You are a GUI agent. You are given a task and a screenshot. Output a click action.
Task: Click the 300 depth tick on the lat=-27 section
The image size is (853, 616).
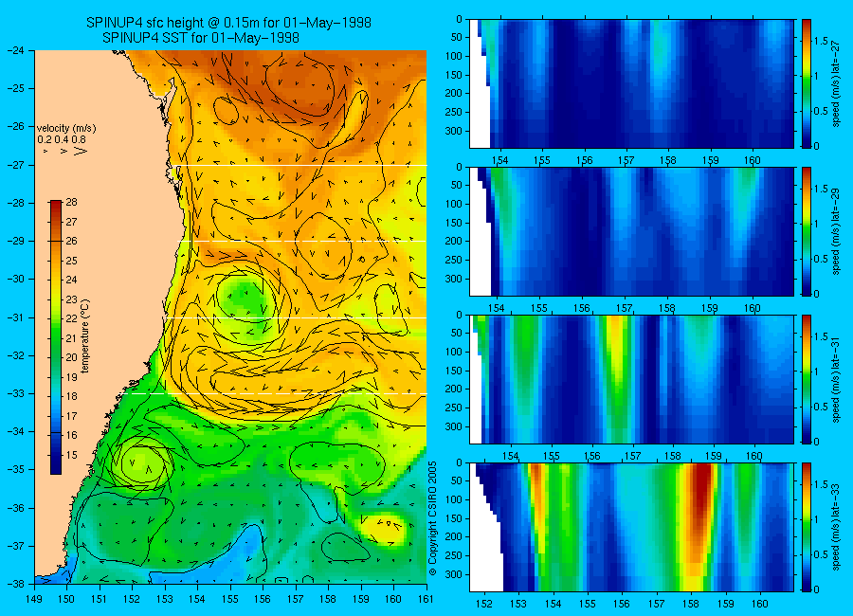pyautogui.click(x=454, y=131)
